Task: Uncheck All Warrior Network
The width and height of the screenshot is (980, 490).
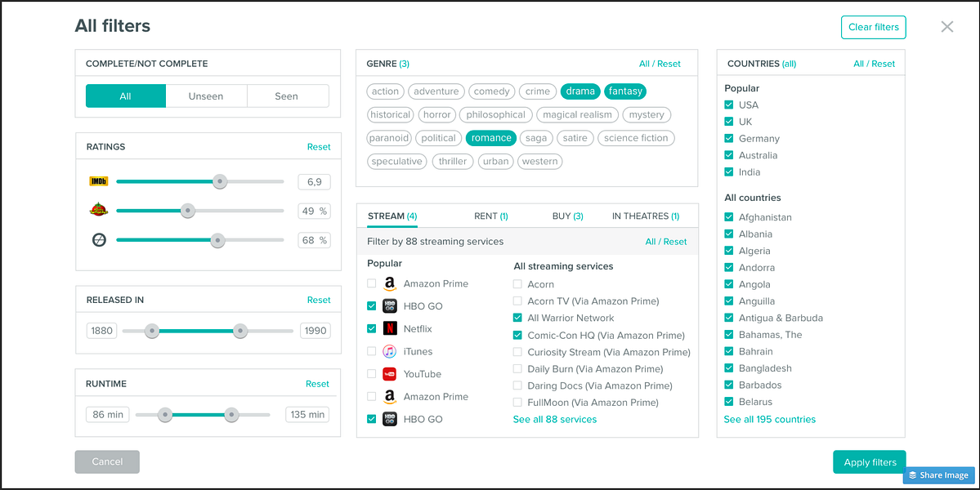Action: click(517, 318)
